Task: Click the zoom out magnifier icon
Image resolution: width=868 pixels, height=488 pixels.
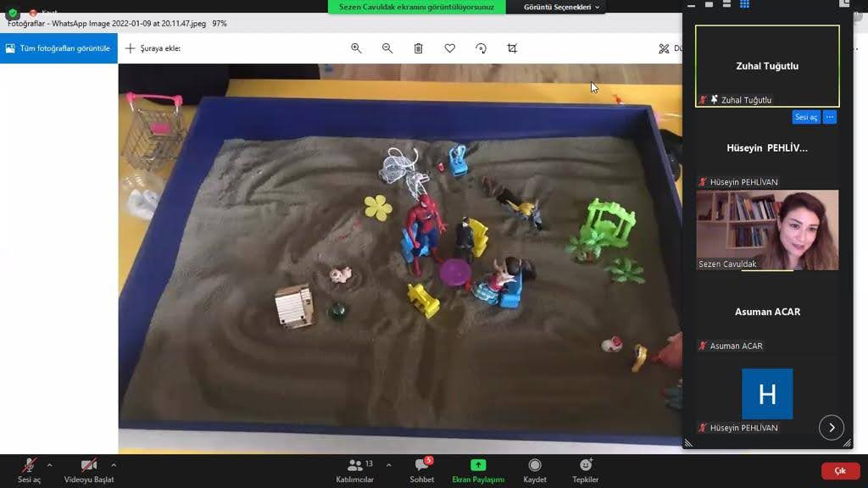Action: coord(387,48)
